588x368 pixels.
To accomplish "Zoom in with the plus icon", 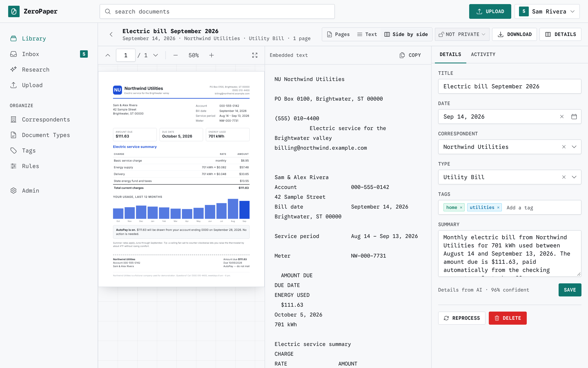I will tap(211, 55).
